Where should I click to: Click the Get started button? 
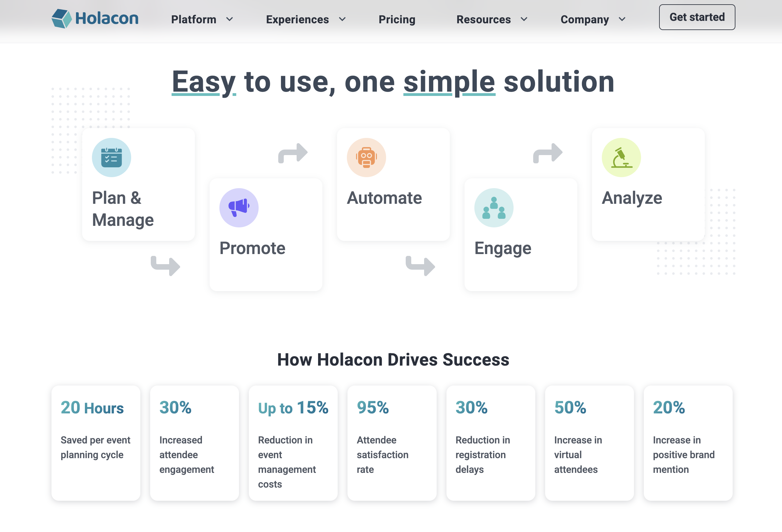[x=697, y=17]
